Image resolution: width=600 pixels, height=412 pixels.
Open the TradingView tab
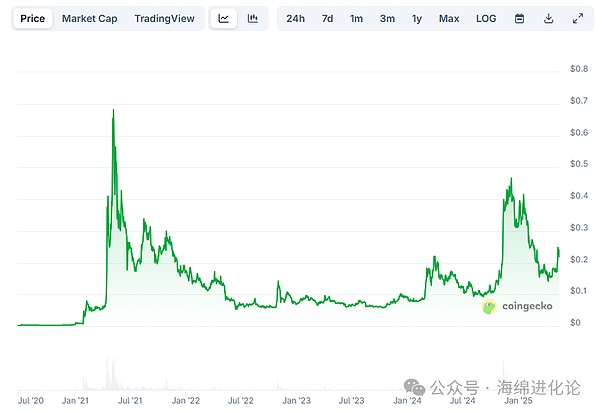(166, 18)
